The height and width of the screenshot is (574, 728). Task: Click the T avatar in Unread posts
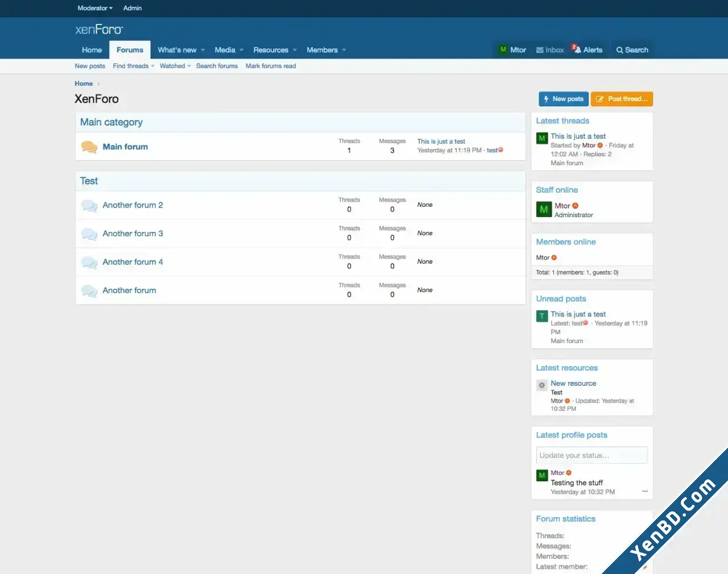(542, 316)
